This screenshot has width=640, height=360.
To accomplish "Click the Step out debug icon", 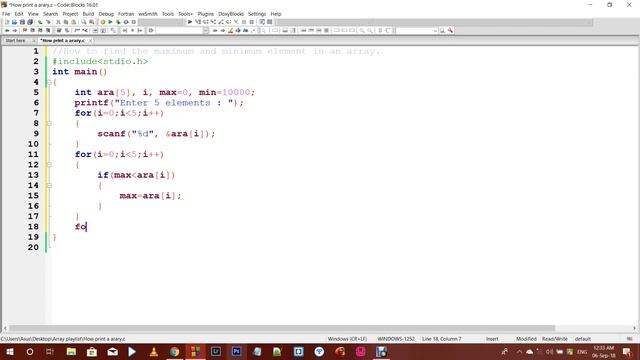I will point(221,22).
